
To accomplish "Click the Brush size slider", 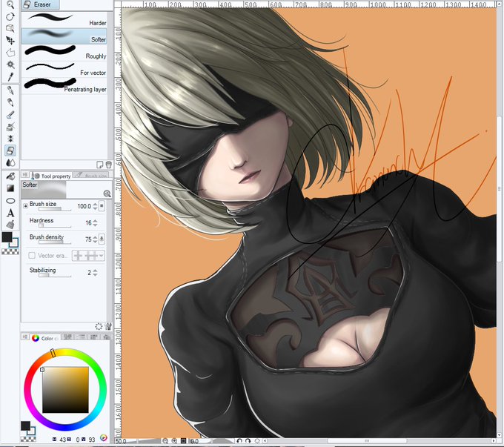I will click(55, 209).
